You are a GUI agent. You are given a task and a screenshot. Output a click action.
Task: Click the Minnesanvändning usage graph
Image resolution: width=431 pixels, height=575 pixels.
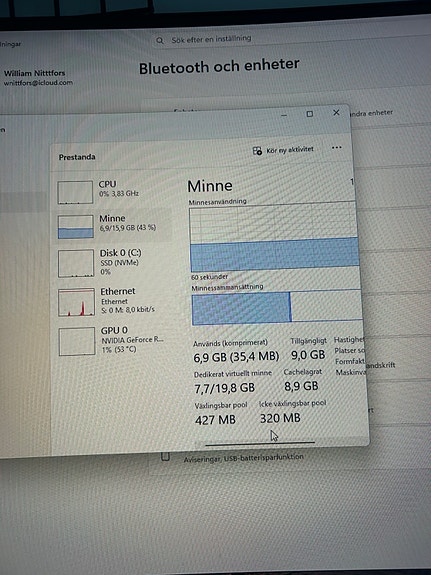click(274, 238)
